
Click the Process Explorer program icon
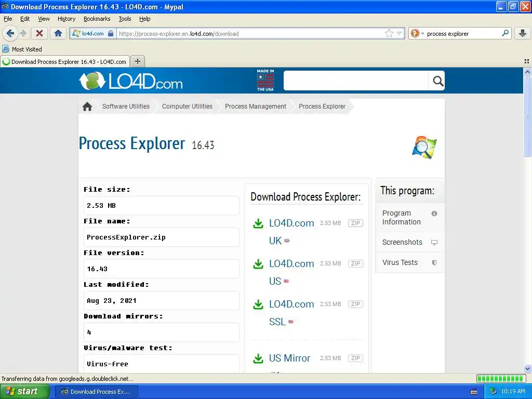click(x=424, y=148)
